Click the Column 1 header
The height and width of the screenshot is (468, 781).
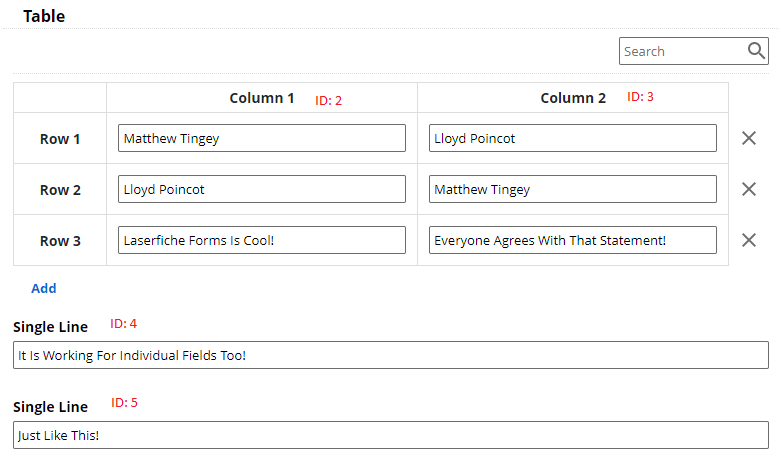(x=261, y=98)
